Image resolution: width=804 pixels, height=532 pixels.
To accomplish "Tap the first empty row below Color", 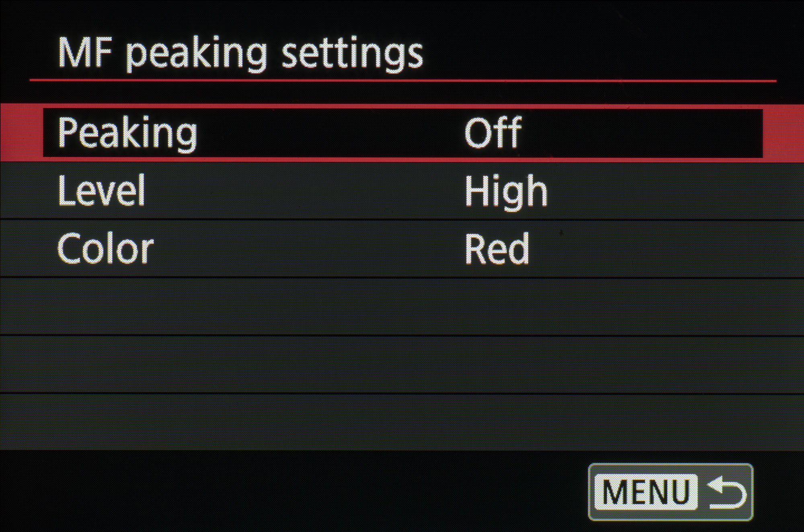I will coord(402,306).
